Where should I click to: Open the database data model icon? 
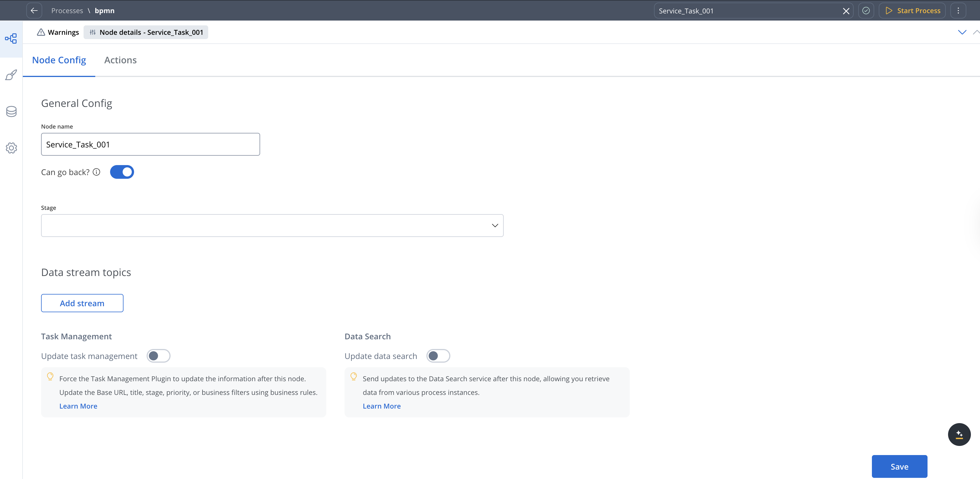click(x=11, y=111)
